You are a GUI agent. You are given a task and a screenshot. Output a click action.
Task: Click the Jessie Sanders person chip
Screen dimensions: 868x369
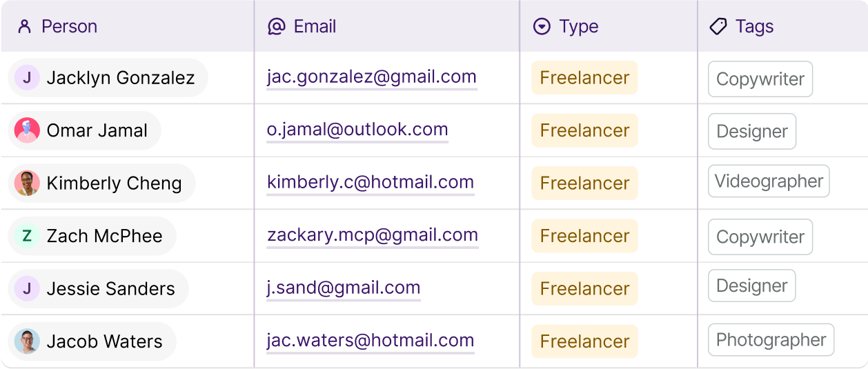coord(110,288)
